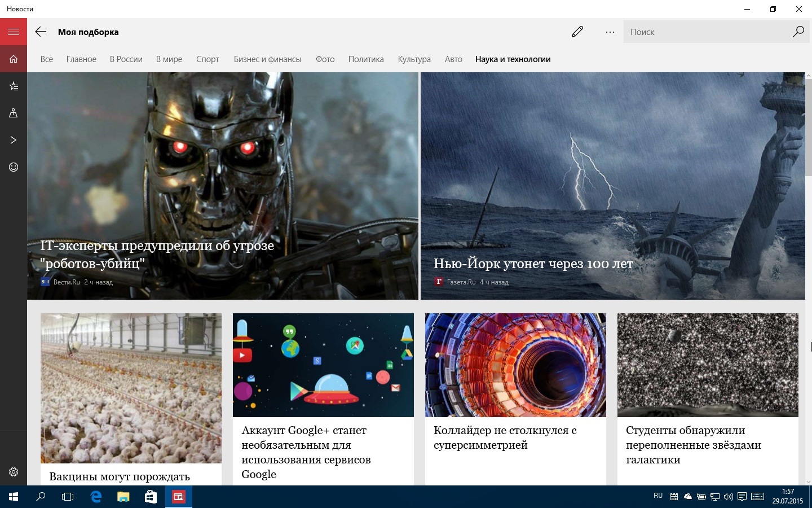
Task: Open Вакцины могут порождать headline
Action: 120,477
